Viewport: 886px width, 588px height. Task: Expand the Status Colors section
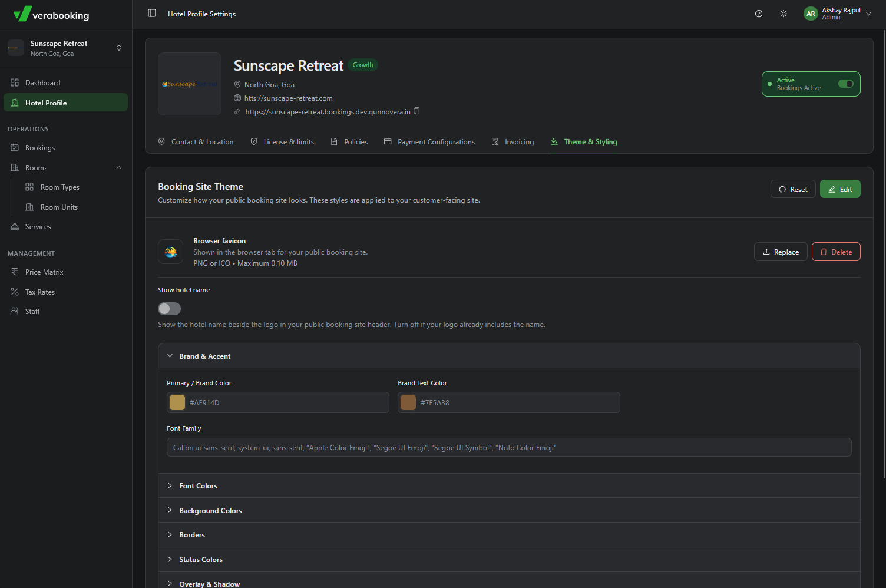pos(509,559)
